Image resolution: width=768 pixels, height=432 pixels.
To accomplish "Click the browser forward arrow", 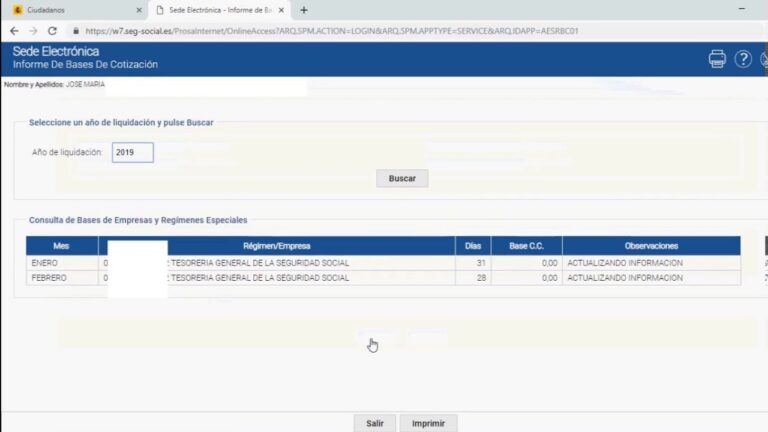I will coord(33,31).
